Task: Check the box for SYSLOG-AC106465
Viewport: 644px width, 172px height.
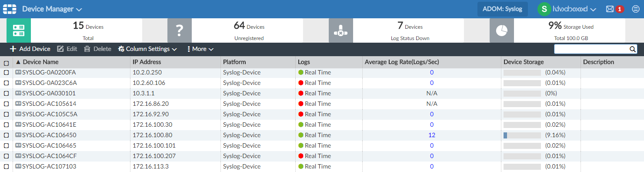Action: 6,146
